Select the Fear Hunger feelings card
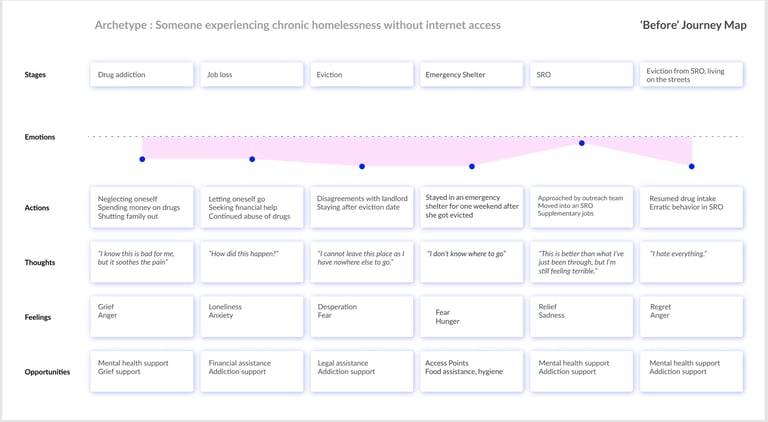Viewport: 768px width, 422px height. 471,317
